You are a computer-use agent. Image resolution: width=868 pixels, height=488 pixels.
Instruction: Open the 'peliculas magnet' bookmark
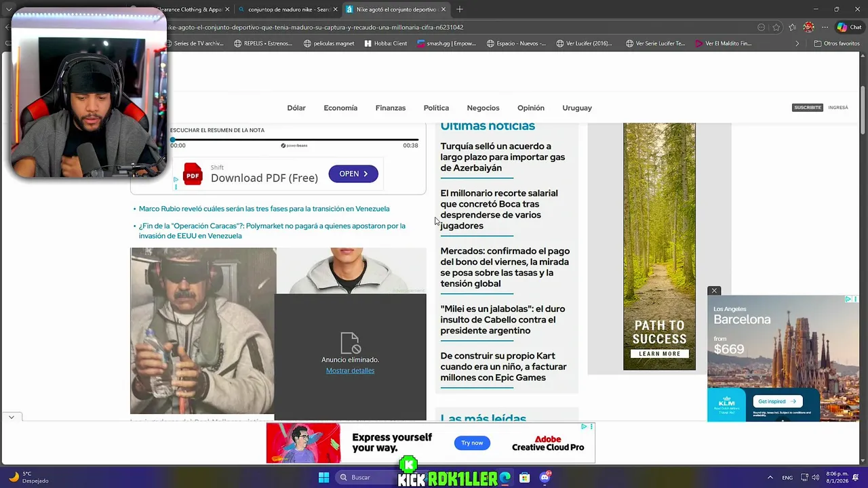pos(330,43)
